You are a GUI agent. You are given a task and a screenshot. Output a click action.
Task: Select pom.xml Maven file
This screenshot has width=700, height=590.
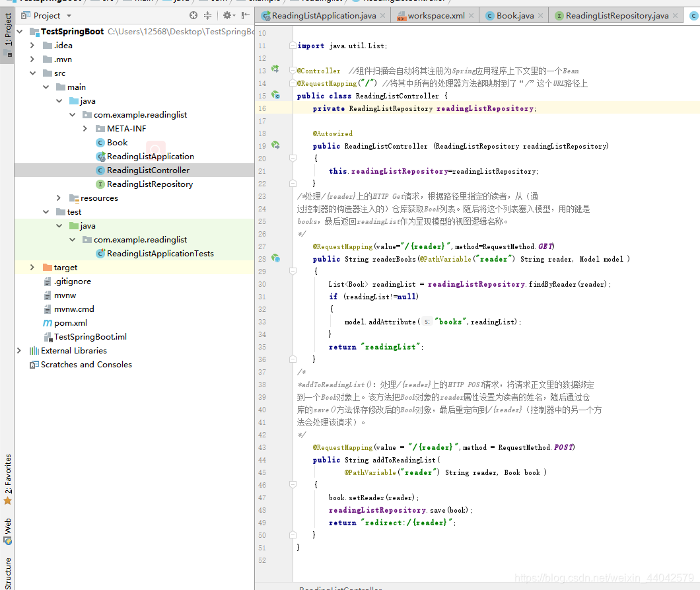[70, 322]
